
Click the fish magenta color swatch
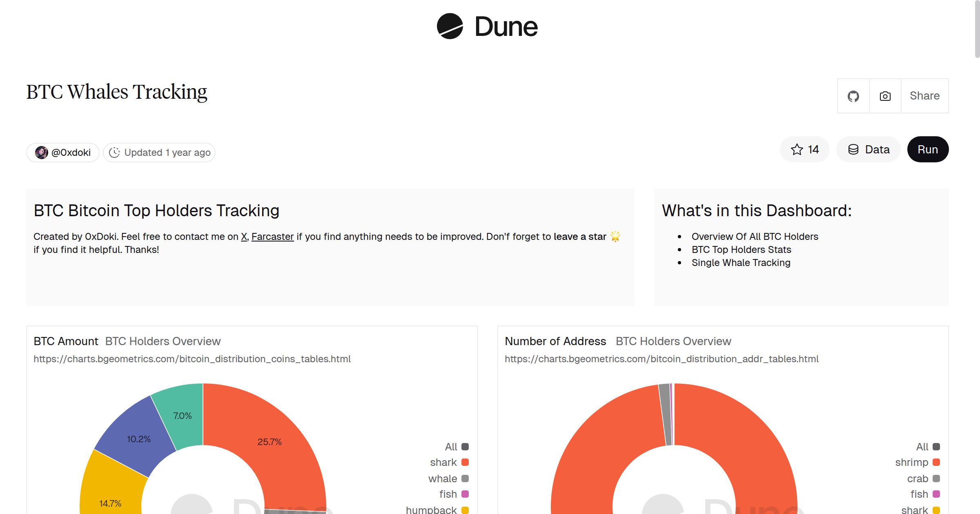pyautogui.click(x=464, y=494)
